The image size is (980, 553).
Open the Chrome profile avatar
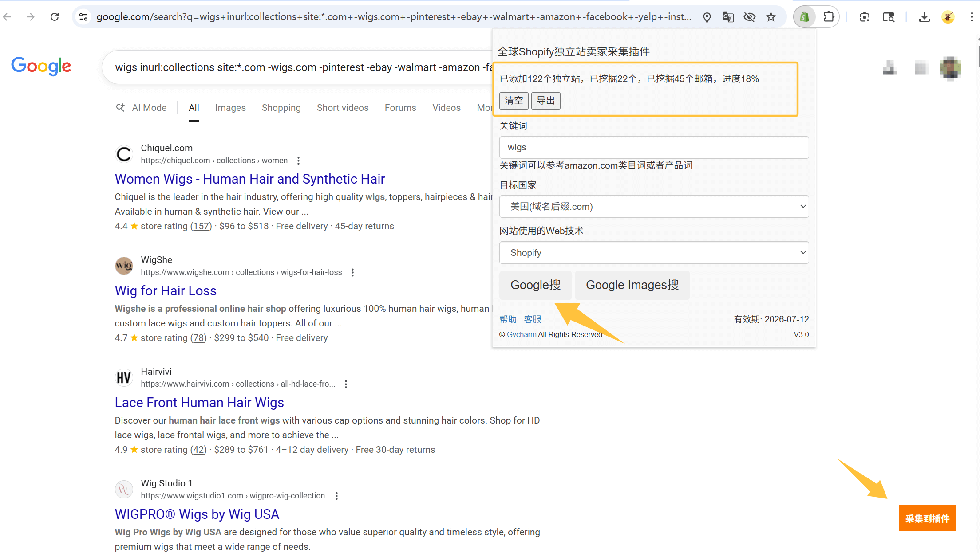[x=948, y=17]
